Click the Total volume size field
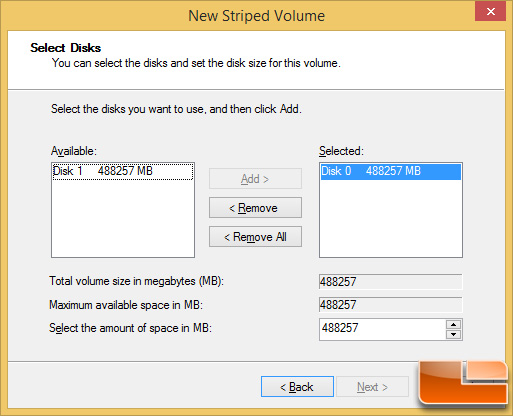This screenshot has width=513, height=416. (391, 282)
